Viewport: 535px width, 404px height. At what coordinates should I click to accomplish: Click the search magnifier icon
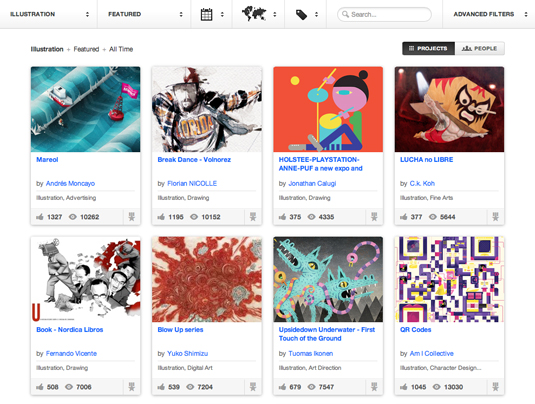pos(345,14)
